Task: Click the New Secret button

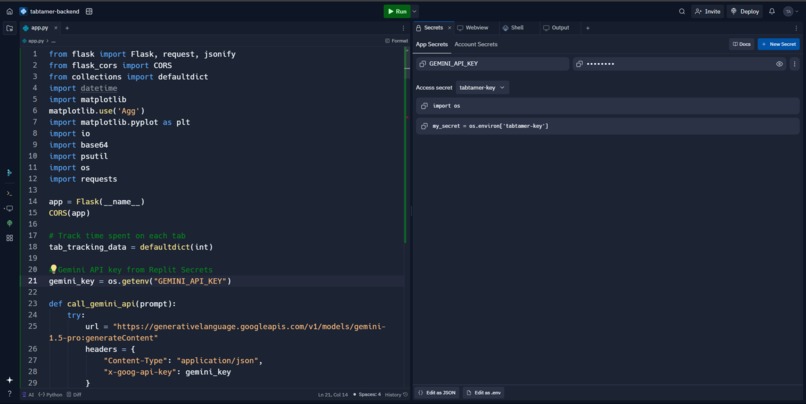Action: [779, 44]
